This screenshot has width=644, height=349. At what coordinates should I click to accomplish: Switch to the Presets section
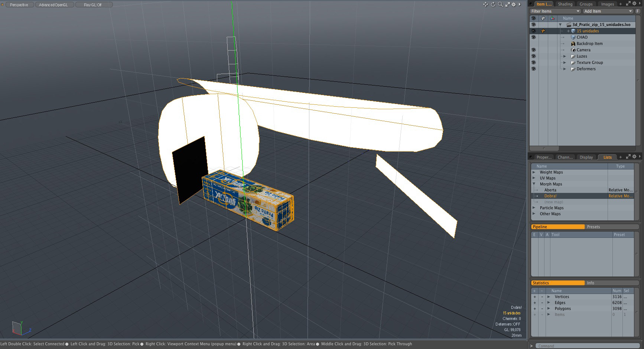click(593, 227)
